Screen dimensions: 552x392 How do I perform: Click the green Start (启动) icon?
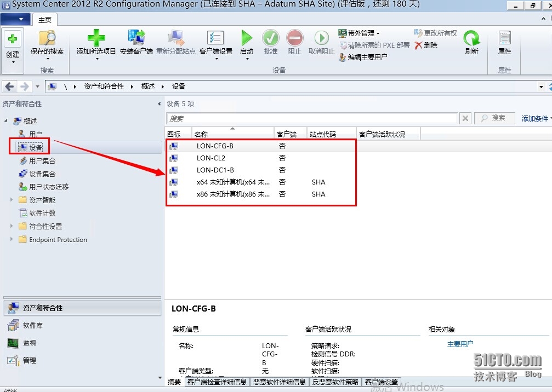pyautogui.click(x=247, y=38)
